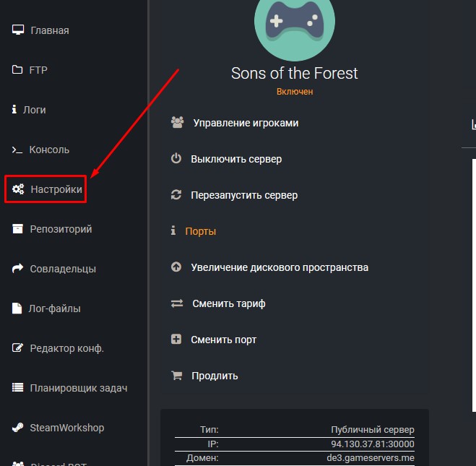Click the shopping cart icon for Продлить
Viewport: 476px width, 466px height.
[x=176, y=376]
